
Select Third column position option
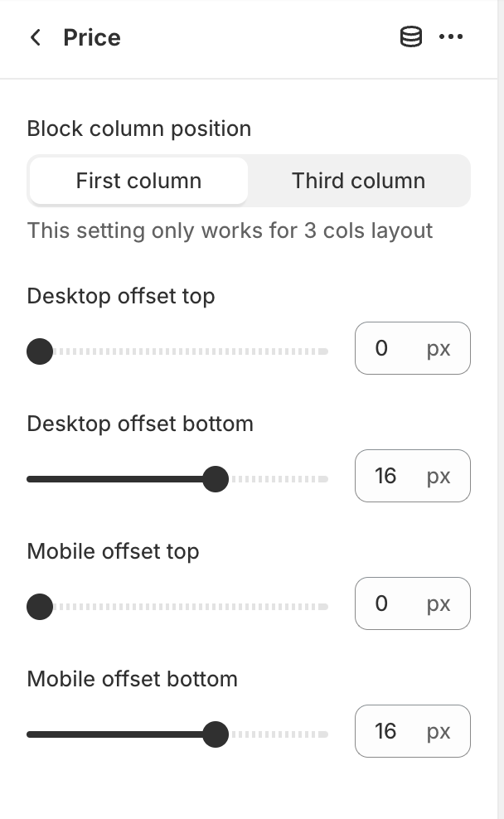(358, 181)
